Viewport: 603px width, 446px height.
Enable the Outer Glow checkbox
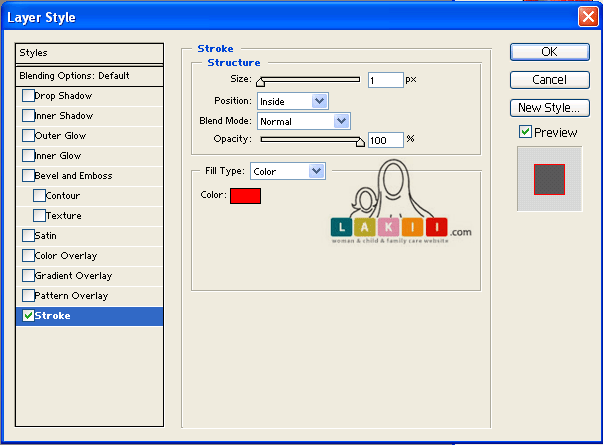28,136
